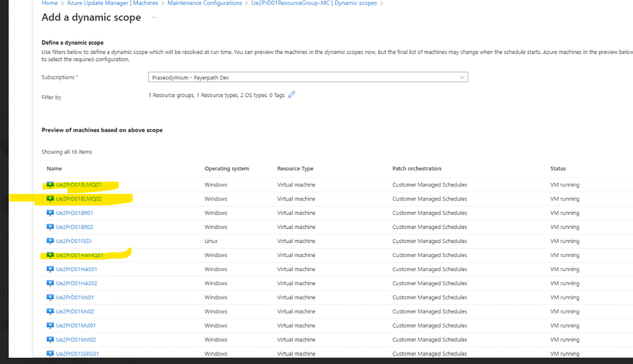Open the Maintenance Configurations breadcrumb link
Viewport: 633px width, 364px height.
[205, 3]
